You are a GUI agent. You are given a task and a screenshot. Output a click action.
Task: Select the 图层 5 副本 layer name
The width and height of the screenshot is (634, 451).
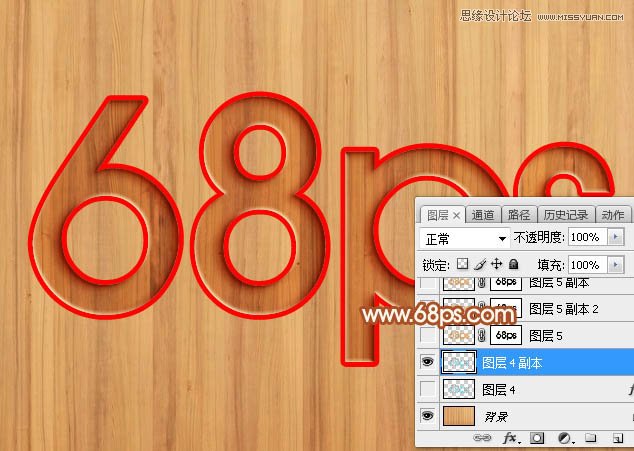tap(559, 283)
